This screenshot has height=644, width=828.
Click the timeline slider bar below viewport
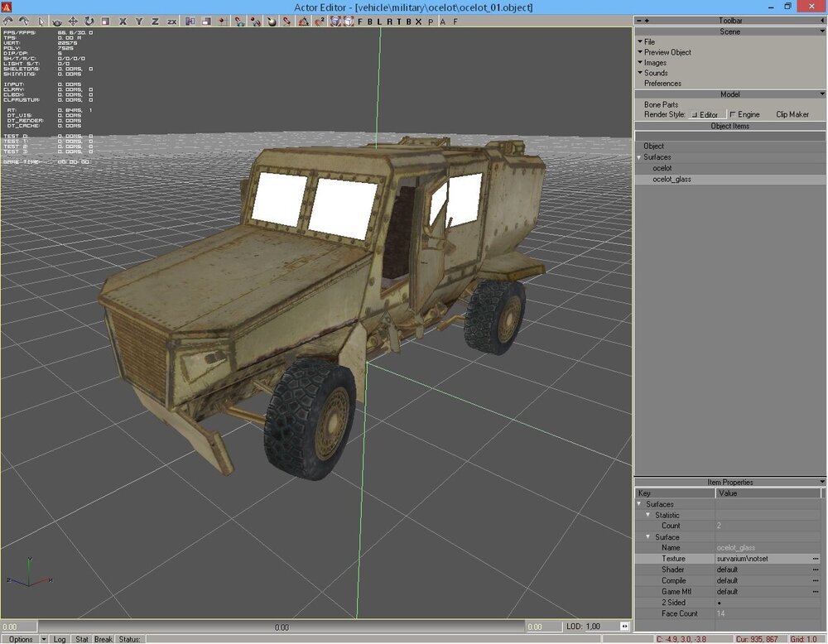tap(282, 627)
